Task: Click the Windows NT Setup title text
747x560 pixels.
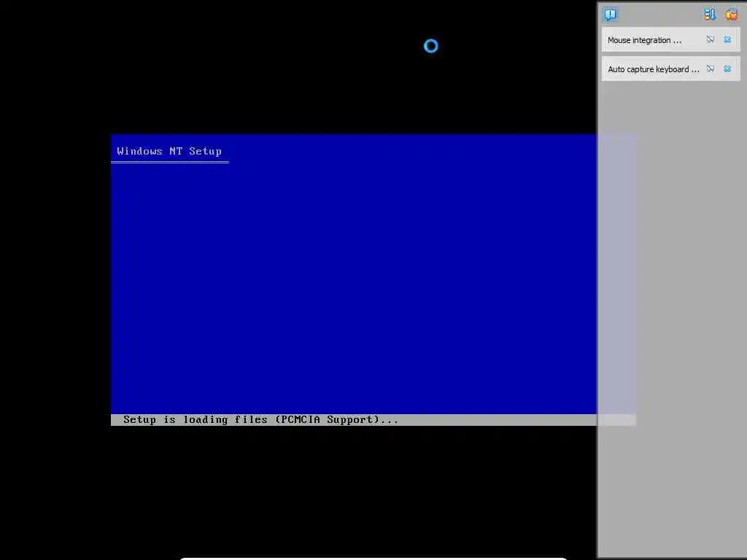Action: click(169, 151)
